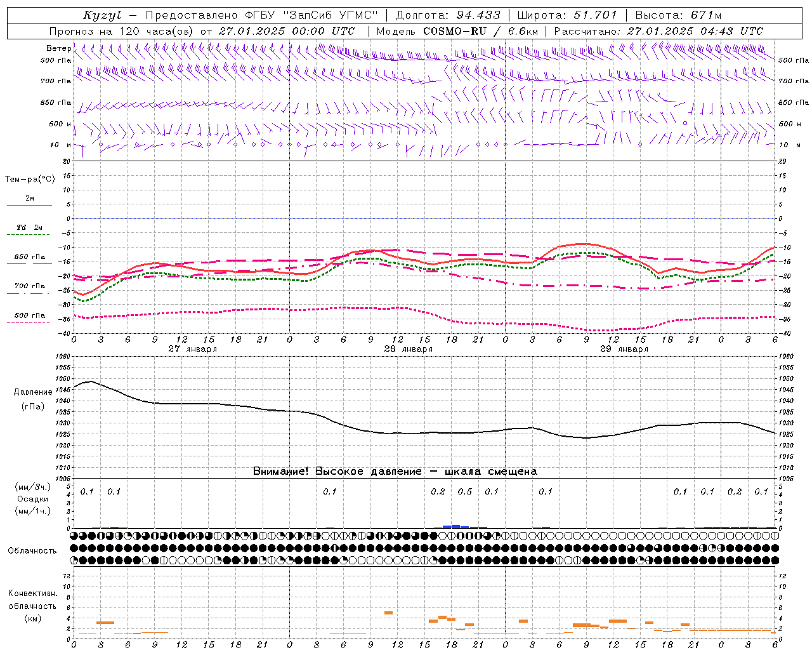The width and height of the screenshot is (812, 650).
Task: Click the 'Широта: 51.701' latitude value
Action: click(x=567, y=15)
